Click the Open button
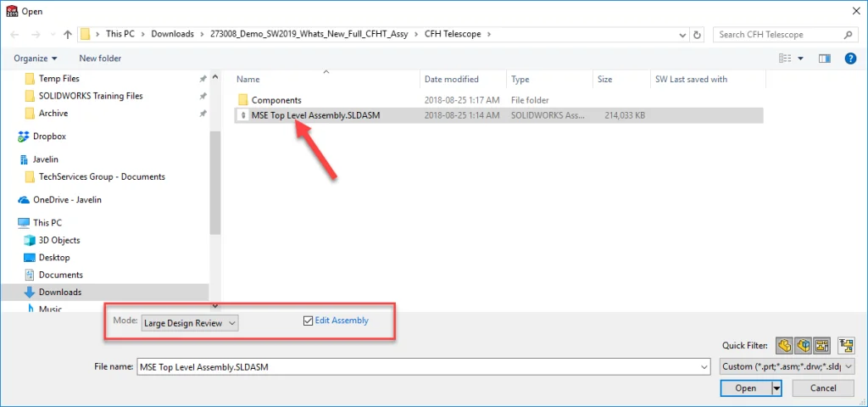The image size is (868, 407). click(746, 388)
